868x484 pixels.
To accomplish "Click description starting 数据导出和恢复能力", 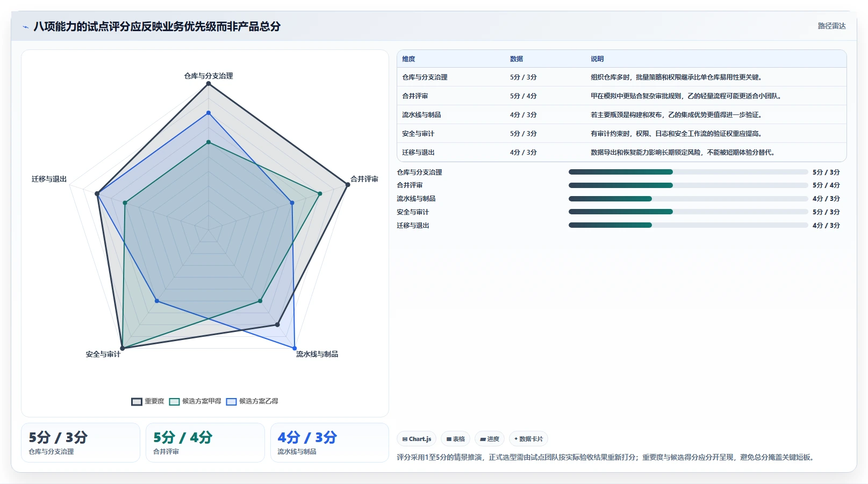I will [683, 153].
